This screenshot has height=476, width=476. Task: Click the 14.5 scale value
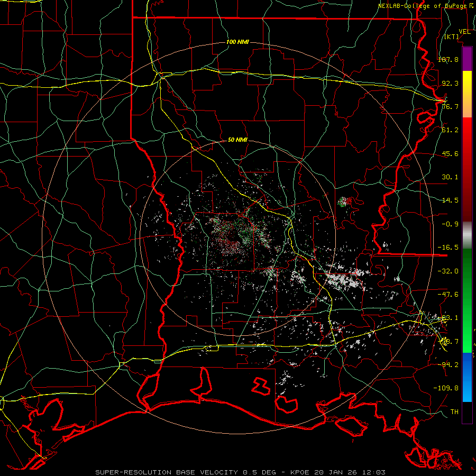(x=450, y=200)
